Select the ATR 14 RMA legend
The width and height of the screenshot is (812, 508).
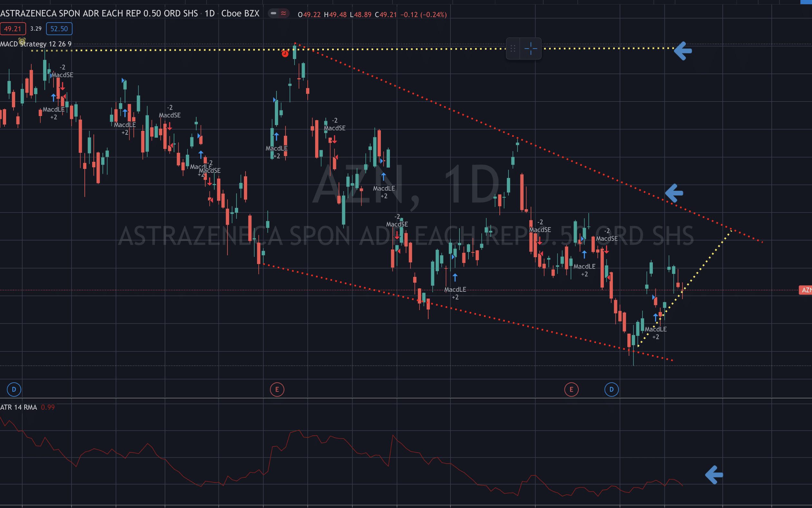[18, 407]
